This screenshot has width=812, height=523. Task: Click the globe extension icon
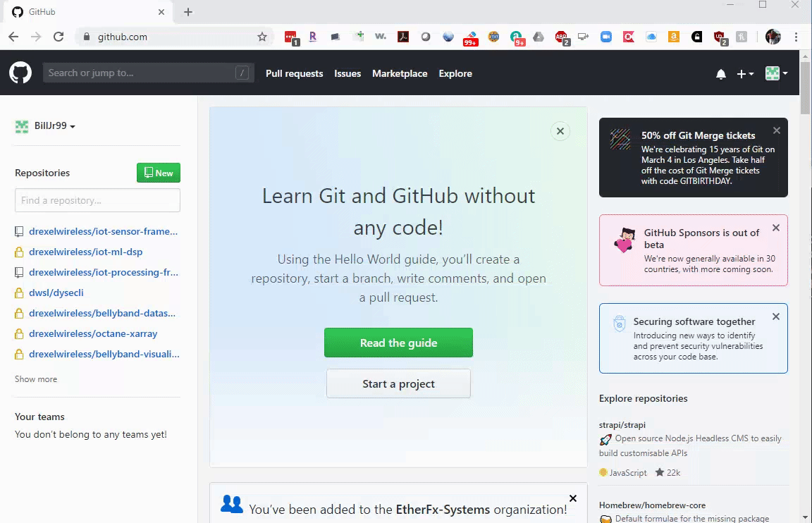448,37
